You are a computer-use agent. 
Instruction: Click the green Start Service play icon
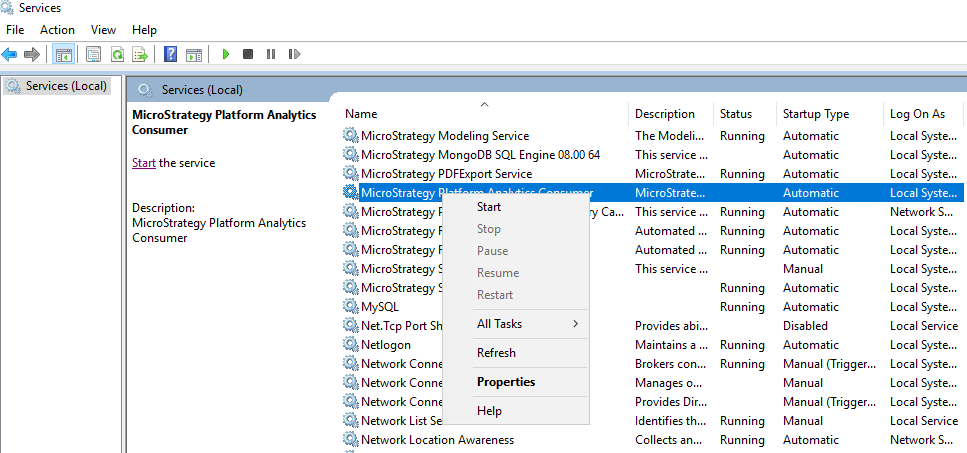coord(226,54)
